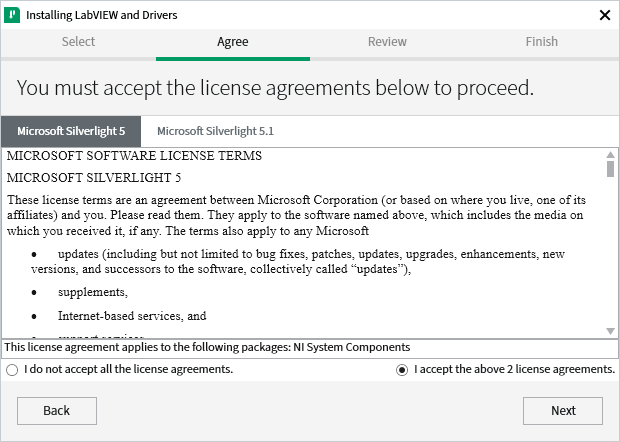Proceed with the Next button
Screen dimensions: 620x442
pyautogui.click(x=563, y=410)
